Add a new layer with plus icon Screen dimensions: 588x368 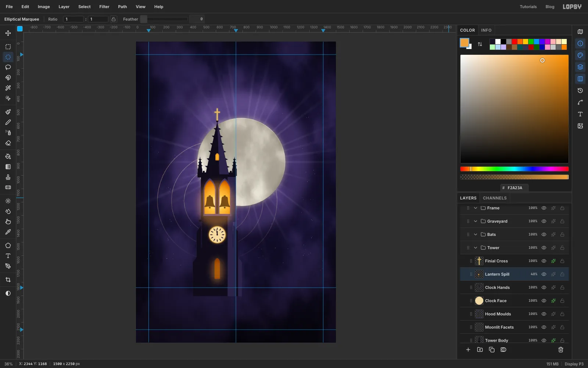coord(468,350)
